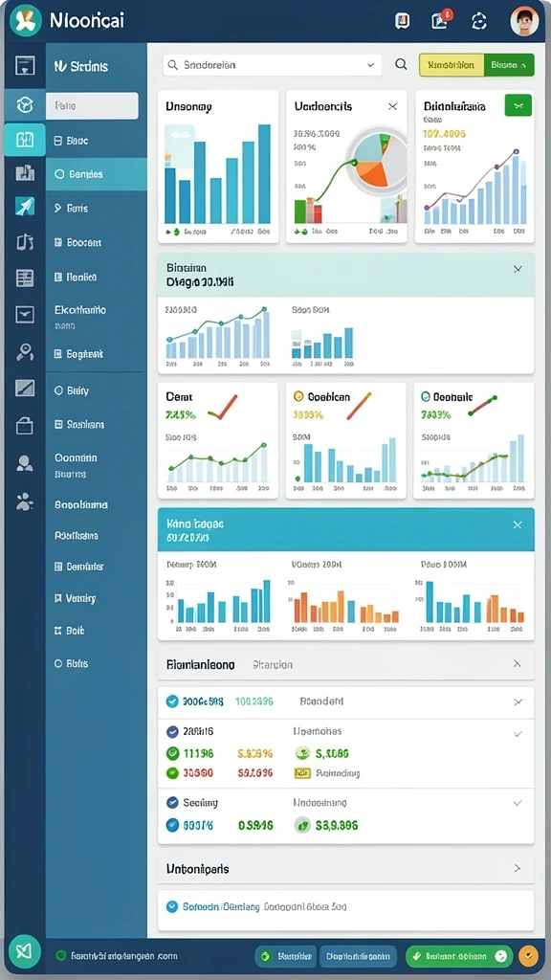Toggle green check circle next to 11196
This screenshot has height=980, width=551.
point(172,753)
